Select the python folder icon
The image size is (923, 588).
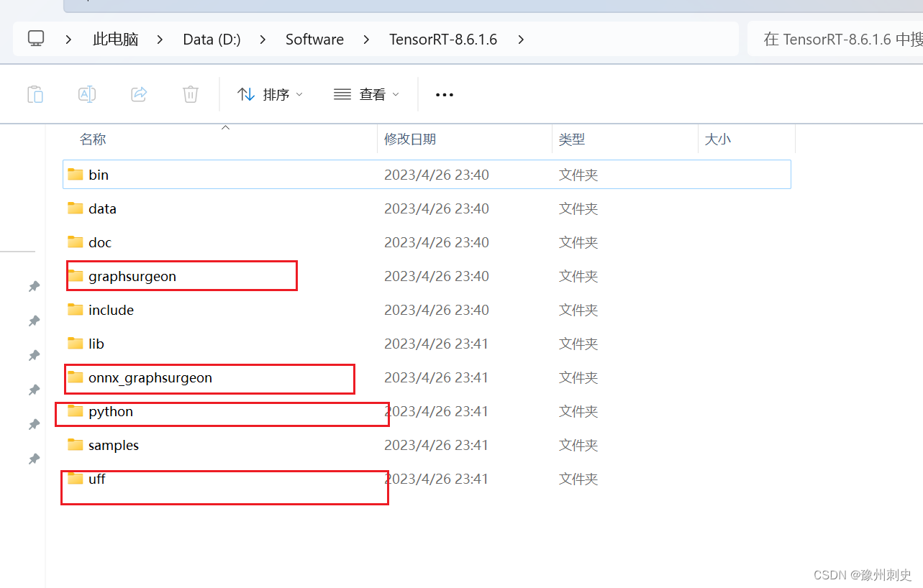(76, 410)
